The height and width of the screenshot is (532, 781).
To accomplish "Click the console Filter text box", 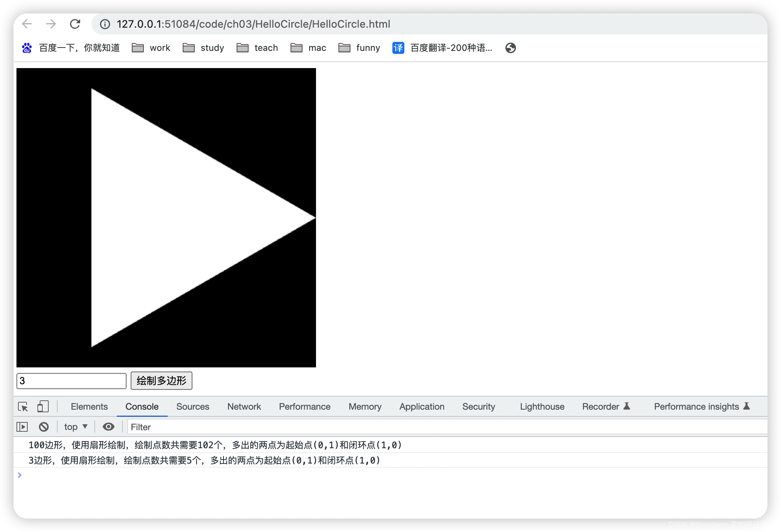I will [446, 427].
